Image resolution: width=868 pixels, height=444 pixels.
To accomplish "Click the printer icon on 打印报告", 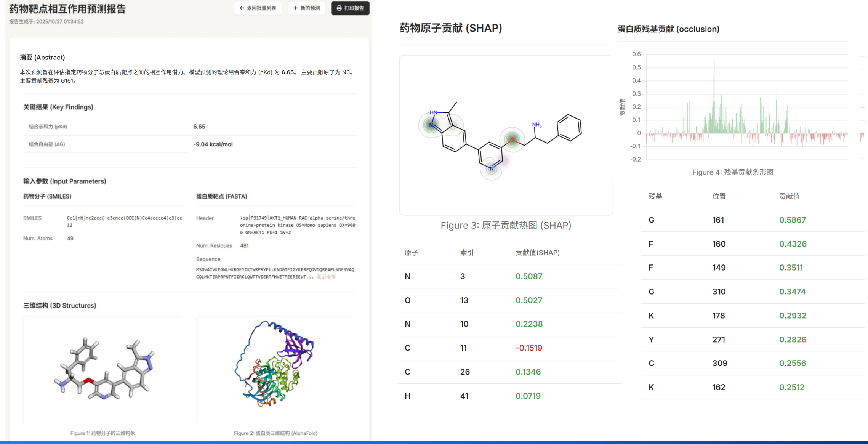I will pyautogui.click(x=339, y=8).
